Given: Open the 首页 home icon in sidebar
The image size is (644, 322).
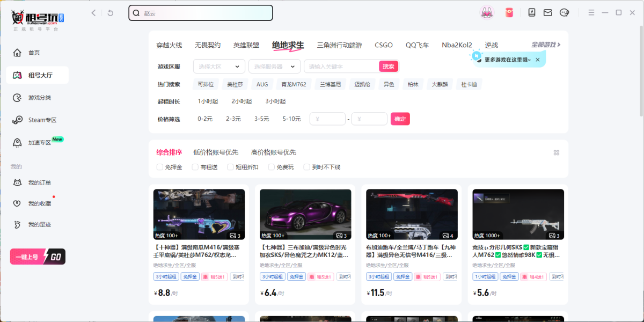Looking at the screenshot, I should coord(17,52).
